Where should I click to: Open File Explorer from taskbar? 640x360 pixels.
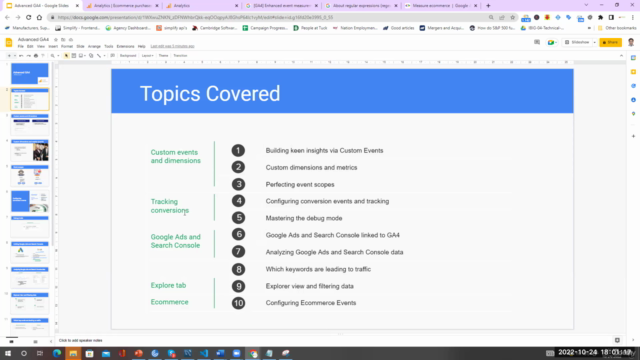click(73, 353)
